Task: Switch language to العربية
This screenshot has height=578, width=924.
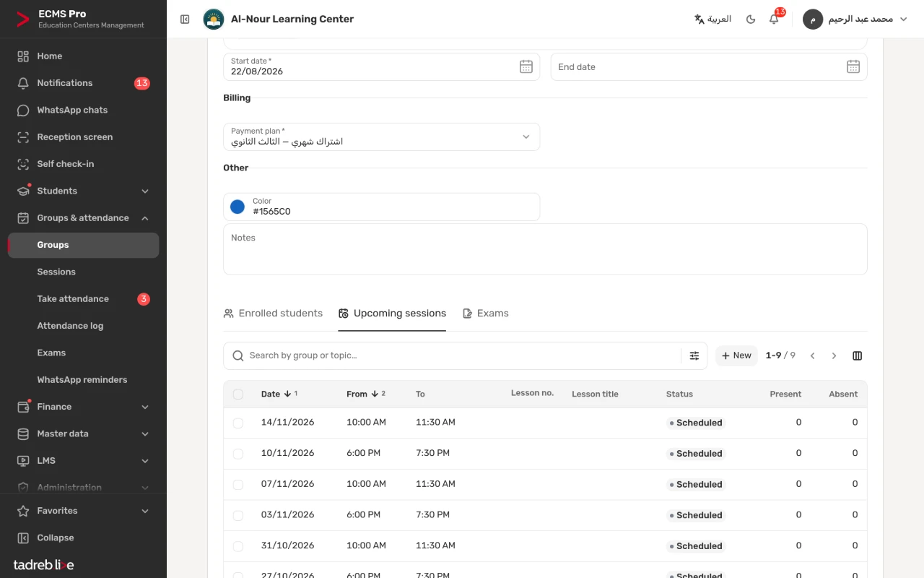Action: coord(712,20)
